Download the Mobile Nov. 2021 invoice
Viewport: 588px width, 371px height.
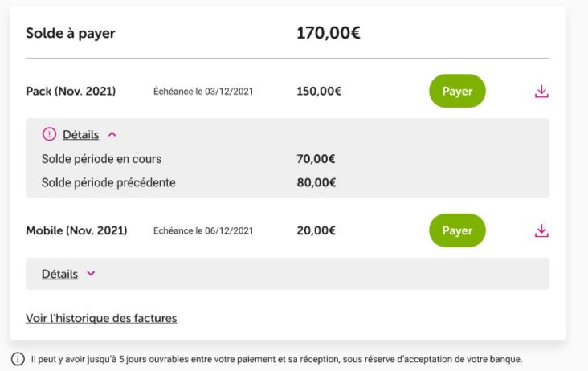(x=541, y=230)
